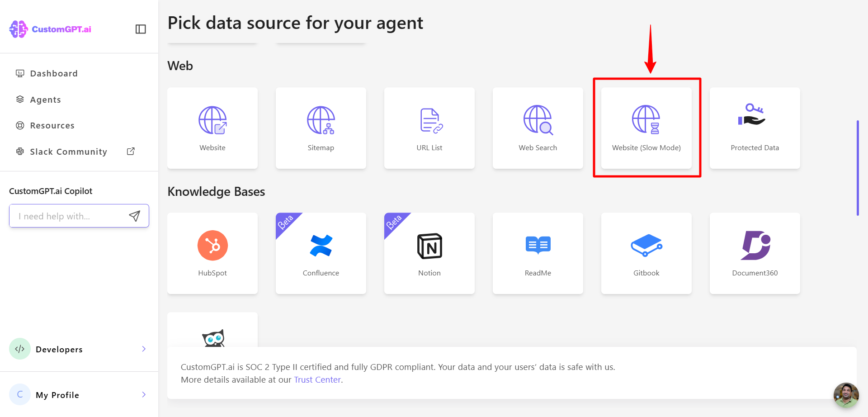
Task: Click the 'Pick data source for your agent' title
Action: (295, 23)
